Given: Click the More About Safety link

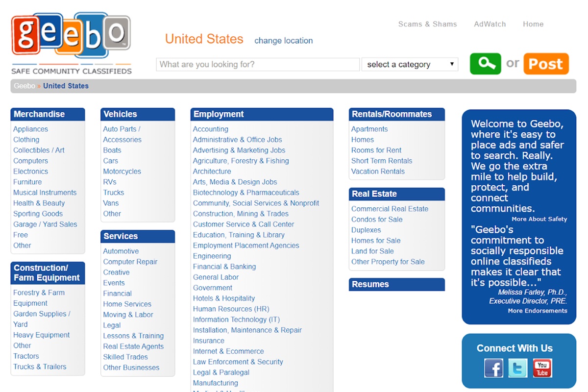Looking at the screenshot, I should [x=539, y=219].
